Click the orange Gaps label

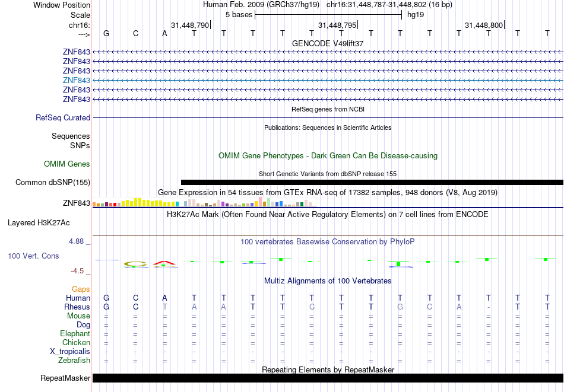pos(81,289)
